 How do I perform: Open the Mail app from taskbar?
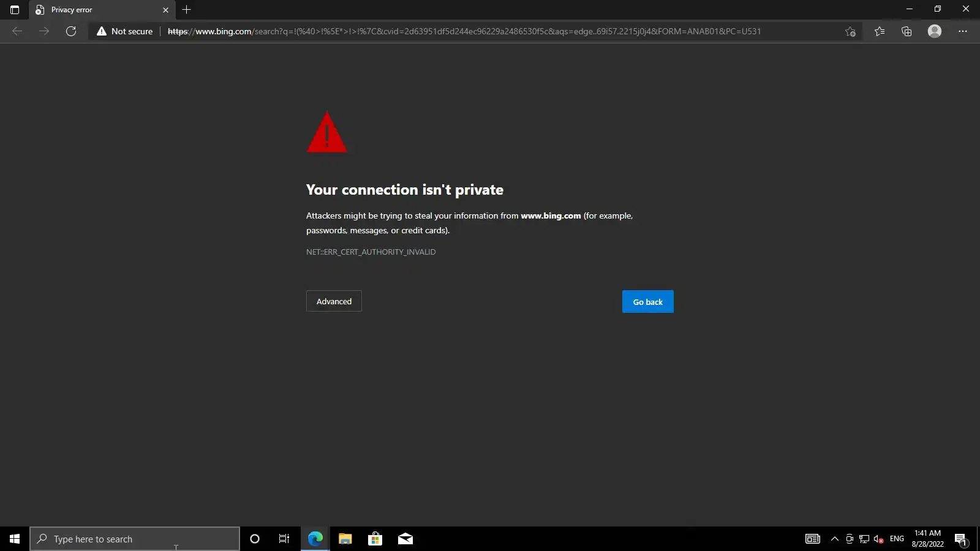point(405,539)
